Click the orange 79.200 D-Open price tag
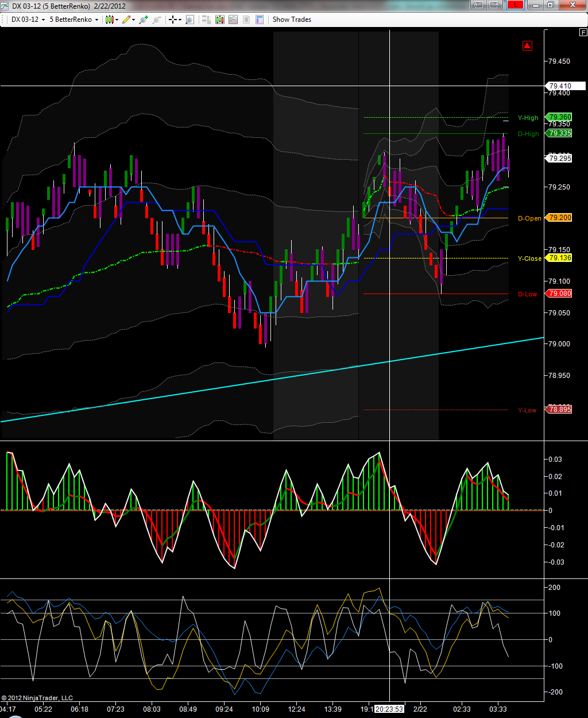The image size is (588, 718). click(559, 218)
